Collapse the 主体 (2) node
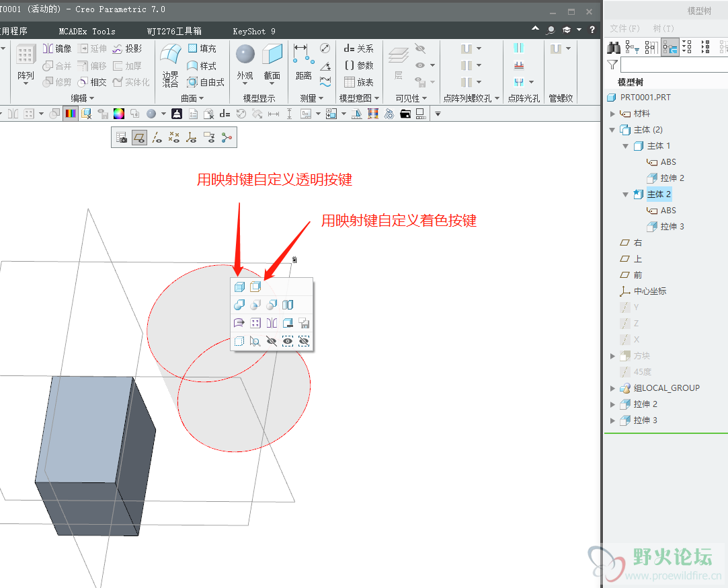728x588 pixels. coord(612,130)
